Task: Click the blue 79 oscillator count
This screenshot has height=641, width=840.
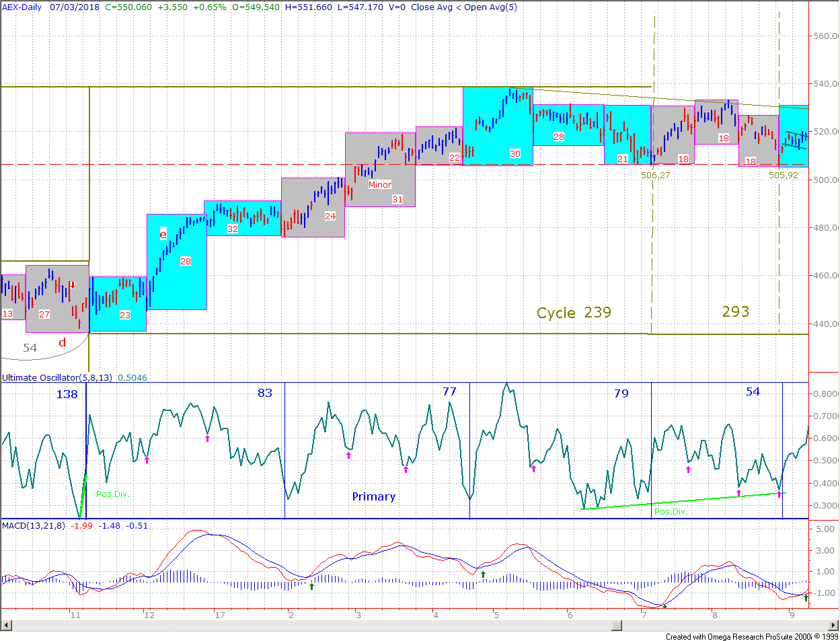Action: [621, 393]
